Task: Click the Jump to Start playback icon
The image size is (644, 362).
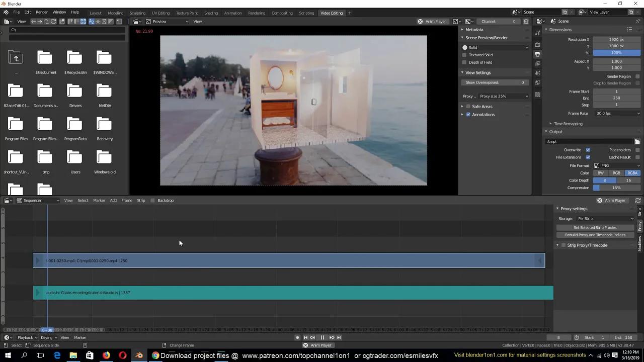Action: 305,337
